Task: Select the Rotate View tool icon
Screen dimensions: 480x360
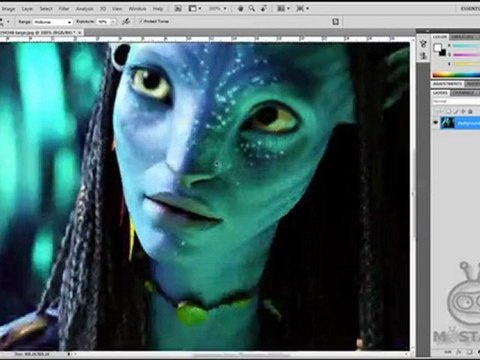Action: [x=264, y=9]
